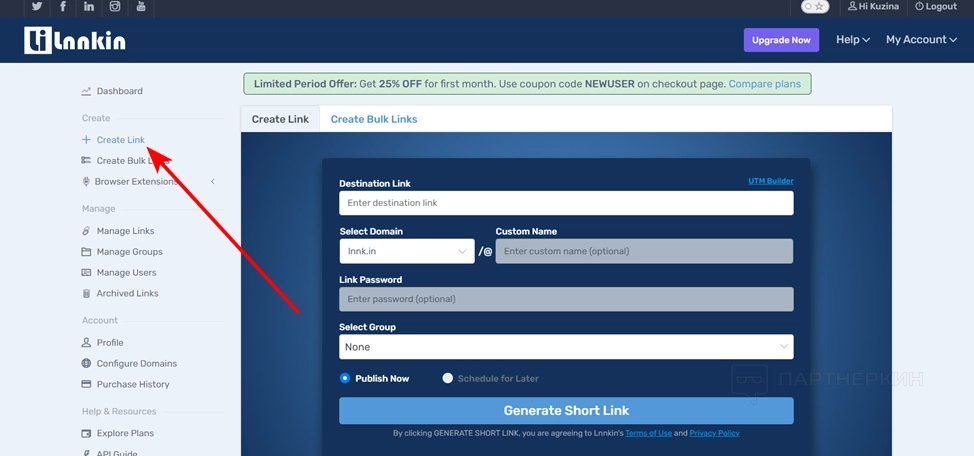This screenshot has height=456, width=974.
Task: Switch to the Create Link tab
Action: click(280, 119)
